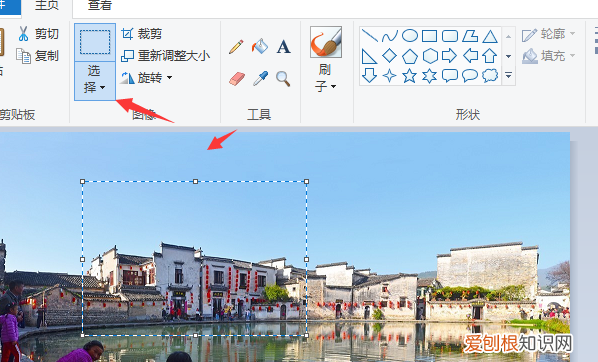Select the rectangular selection tool icon
The width and height of the screenshot is (598, 362).
(95, 42)
